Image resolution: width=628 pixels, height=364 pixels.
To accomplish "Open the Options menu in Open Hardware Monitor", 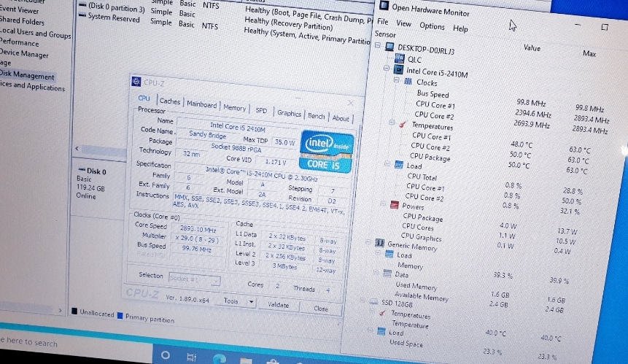I will [x=432, y=26].
